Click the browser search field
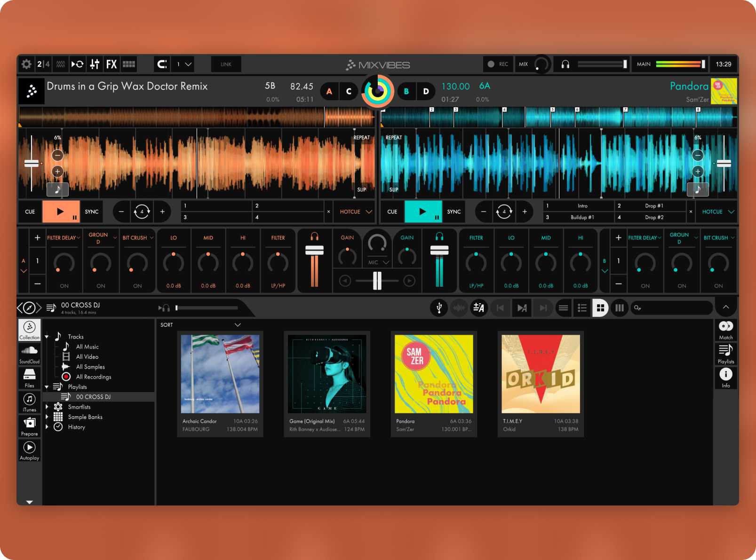This screenshot has width=756, height=560. tap(671, 308)
